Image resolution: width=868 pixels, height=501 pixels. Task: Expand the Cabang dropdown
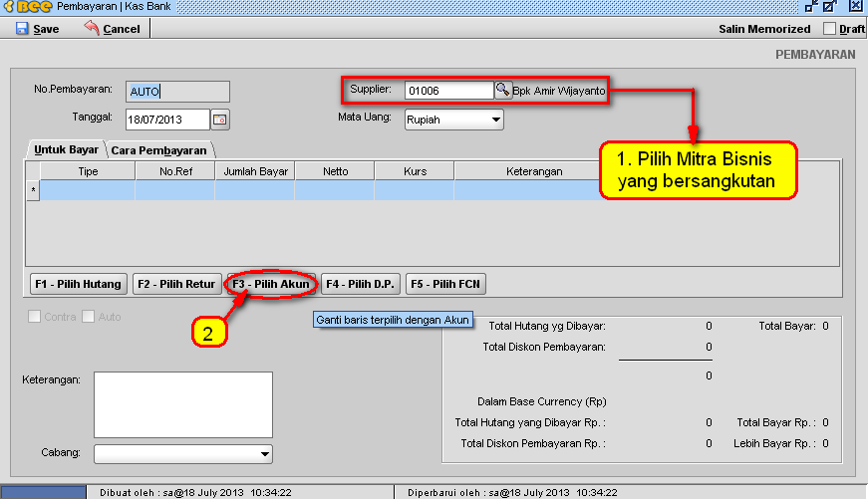point(183,454)
